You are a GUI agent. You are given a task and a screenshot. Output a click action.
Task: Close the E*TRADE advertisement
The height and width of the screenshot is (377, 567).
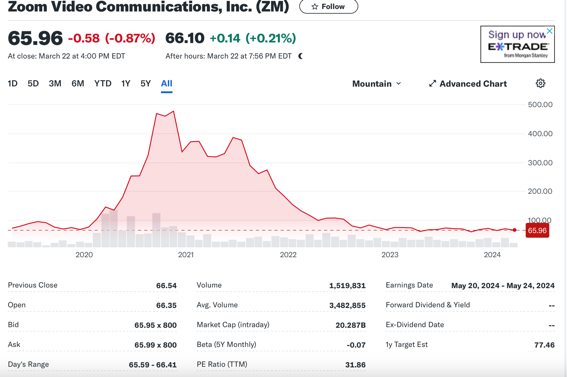tap(549, 31)
